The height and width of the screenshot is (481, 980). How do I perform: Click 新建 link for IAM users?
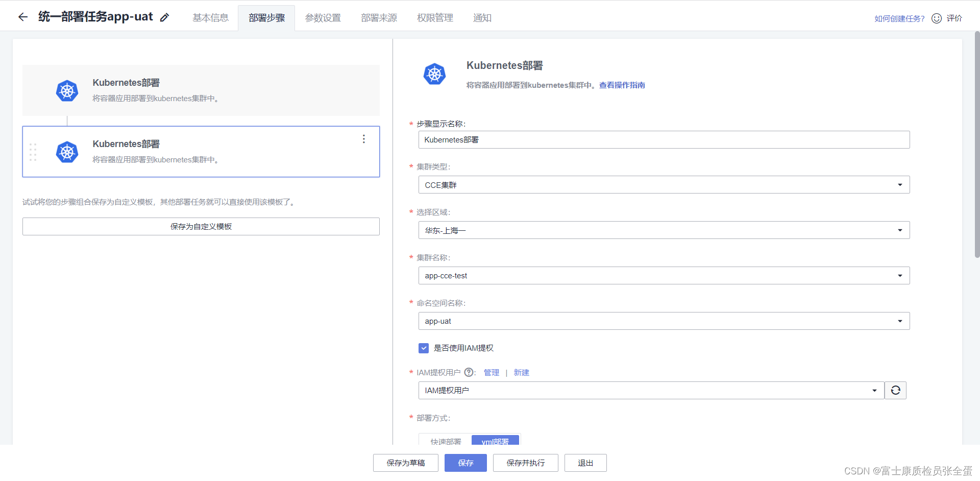(521, 373)
